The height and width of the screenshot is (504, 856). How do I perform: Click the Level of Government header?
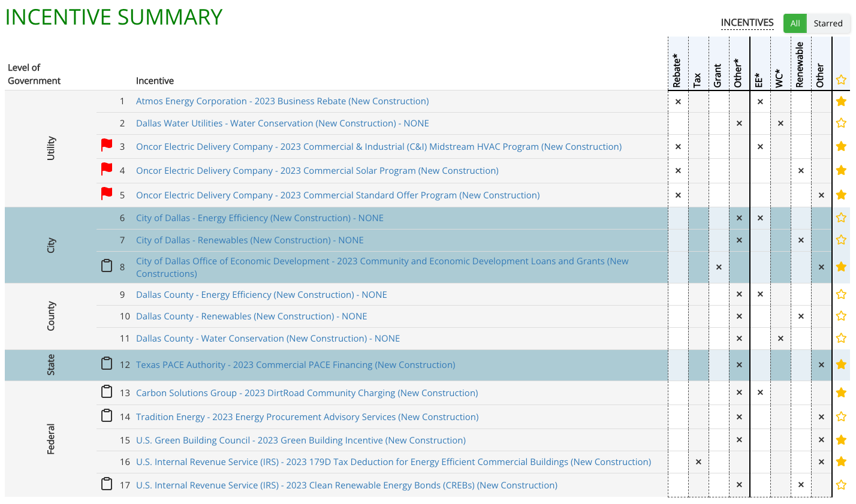(34, 74)
